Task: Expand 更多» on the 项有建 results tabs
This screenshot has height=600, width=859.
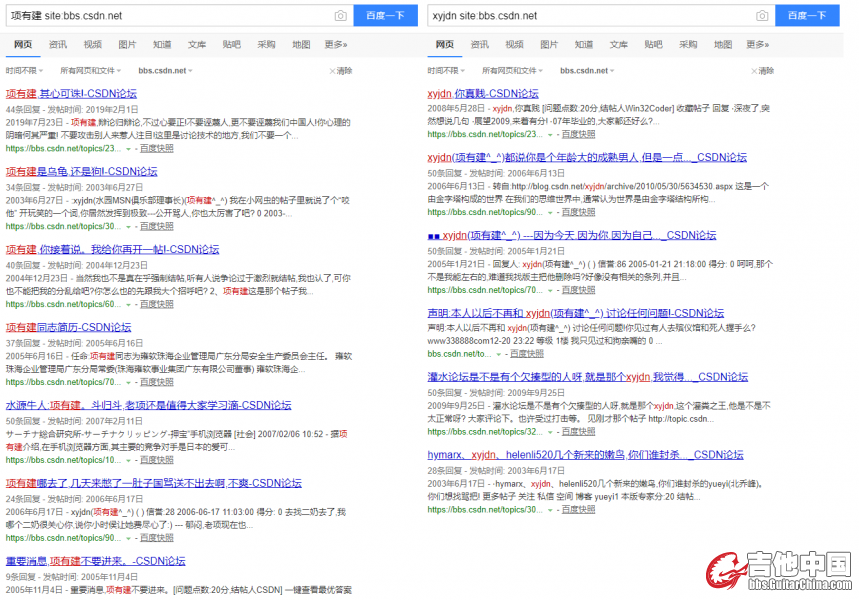Action: click(x=336, y=44)
